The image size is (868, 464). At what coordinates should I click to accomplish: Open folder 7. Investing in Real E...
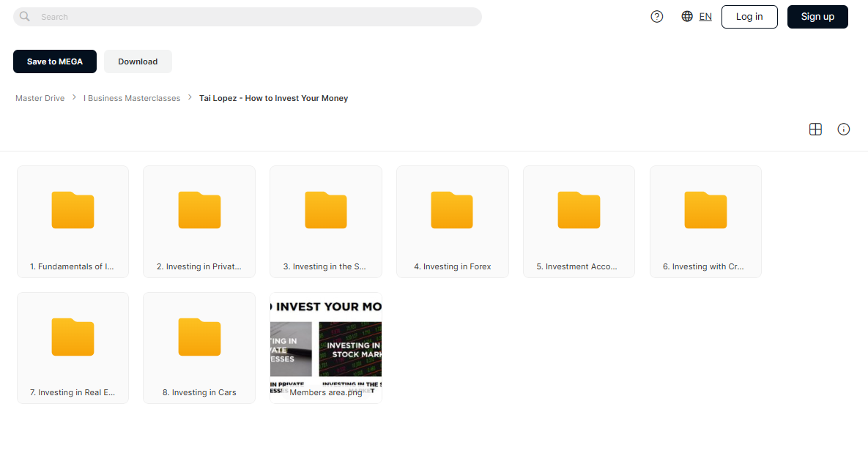tap(73, 348)
